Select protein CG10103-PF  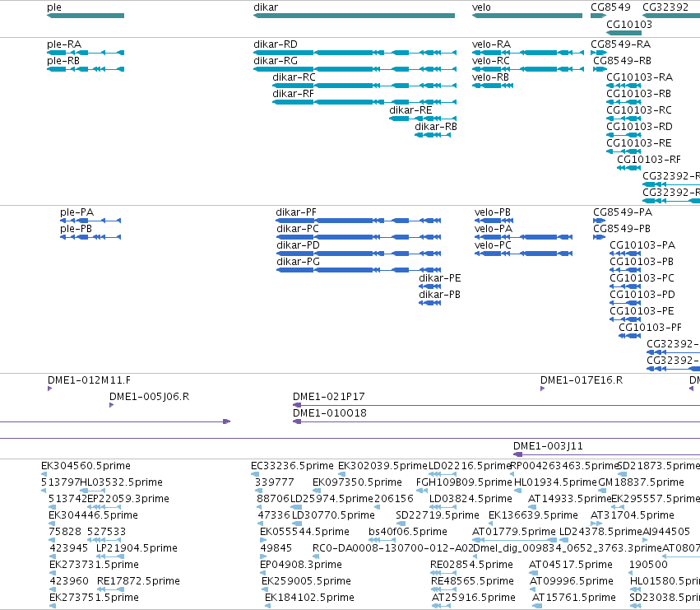(630, 336)
